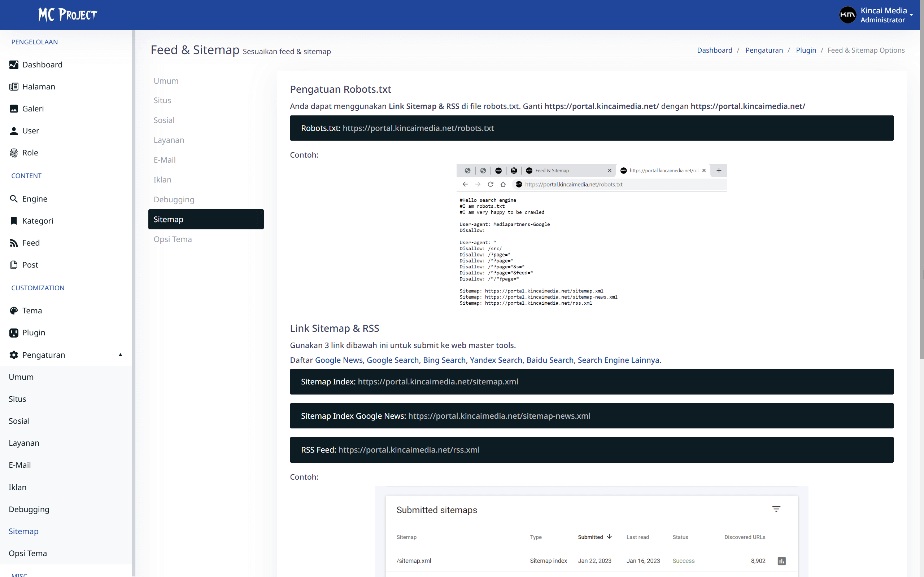Collapse the Pengaturan settings section
924x577 pixels.
pyautogui.click(x=120, y=354)
